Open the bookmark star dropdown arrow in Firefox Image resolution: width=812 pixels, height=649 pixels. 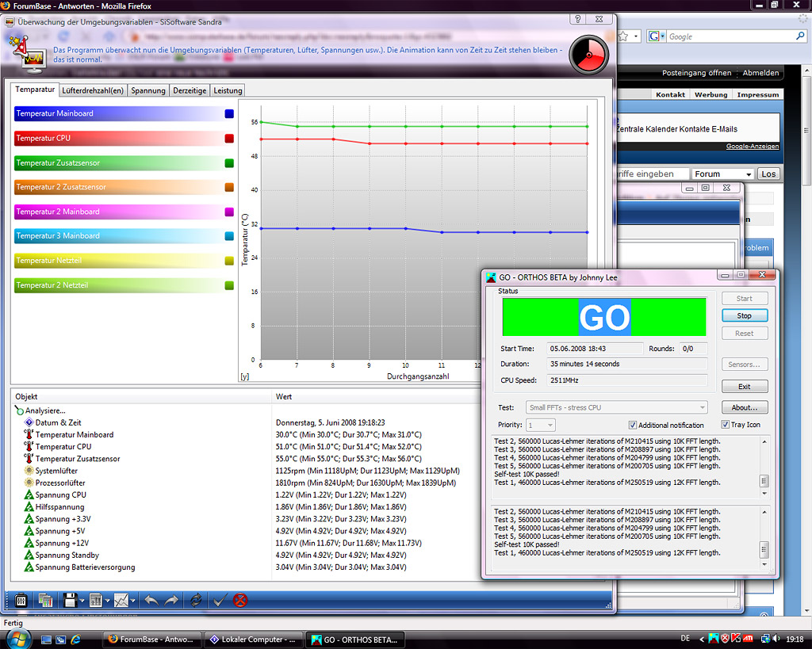(x=636, y=36)
